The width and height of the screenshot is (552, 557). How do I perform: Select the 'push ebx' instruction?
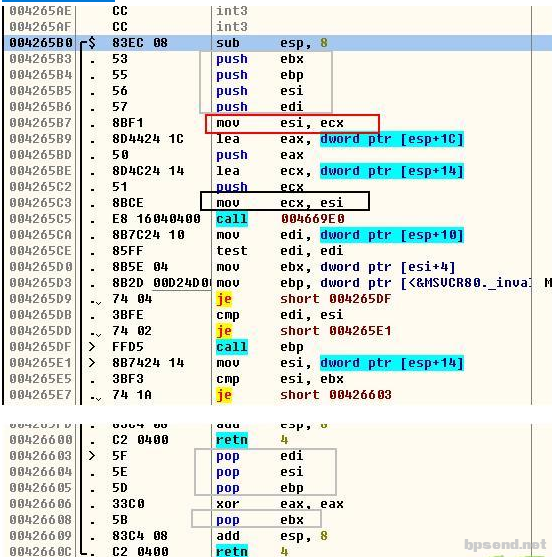260,59
